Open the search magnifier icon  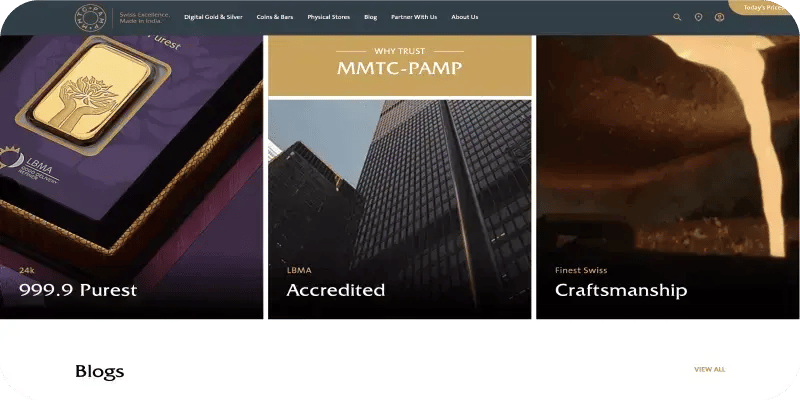pos(677,17)
